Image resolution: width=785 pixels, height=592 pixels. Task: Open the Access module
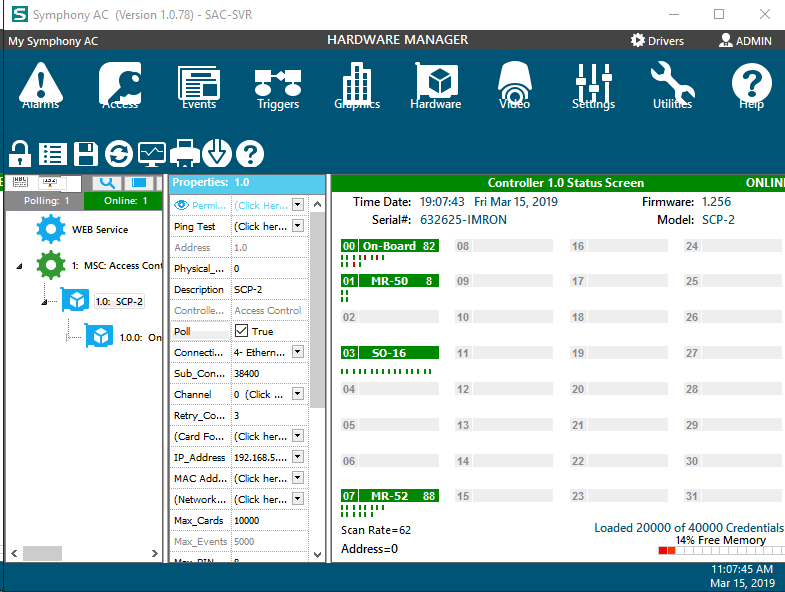pos(120,86)
